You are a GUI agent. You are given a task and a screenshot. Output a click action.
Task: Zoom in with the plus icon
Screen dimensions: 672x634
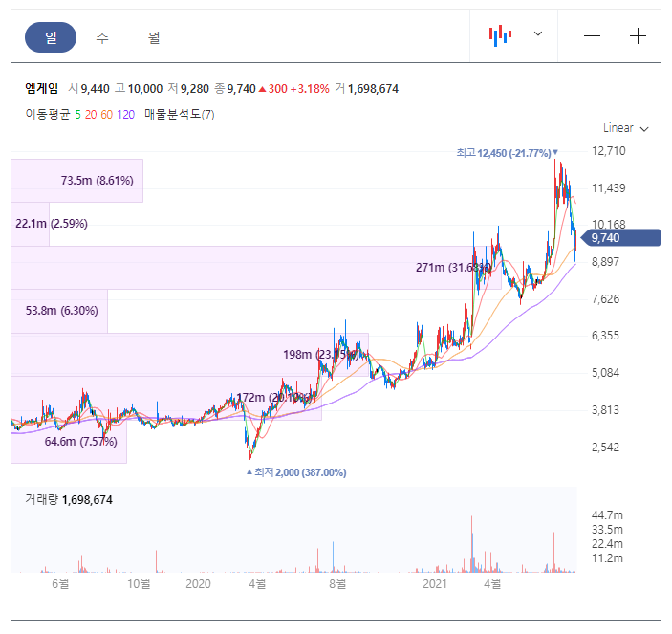tap(638, 36)
